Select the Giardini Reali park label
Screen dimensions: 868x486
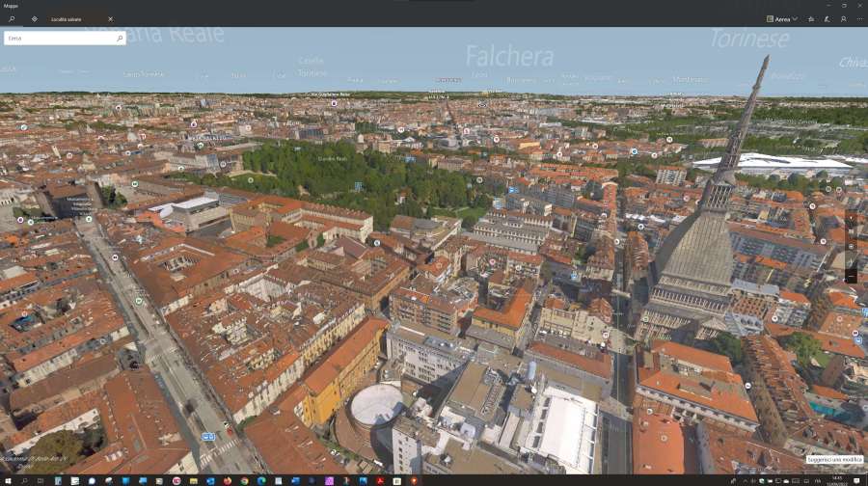(332, 158)
